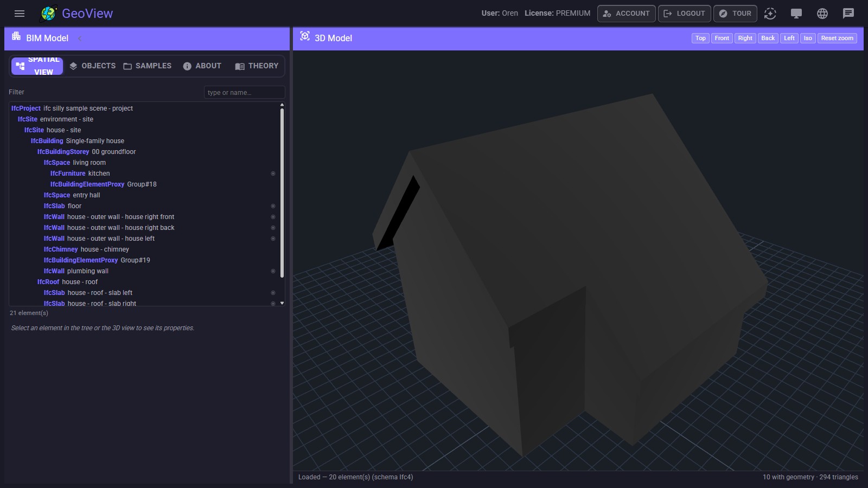Screen dimensions: 868x488
Task: Switch 3D model to Iso view
Action: [x=808, y=38]
